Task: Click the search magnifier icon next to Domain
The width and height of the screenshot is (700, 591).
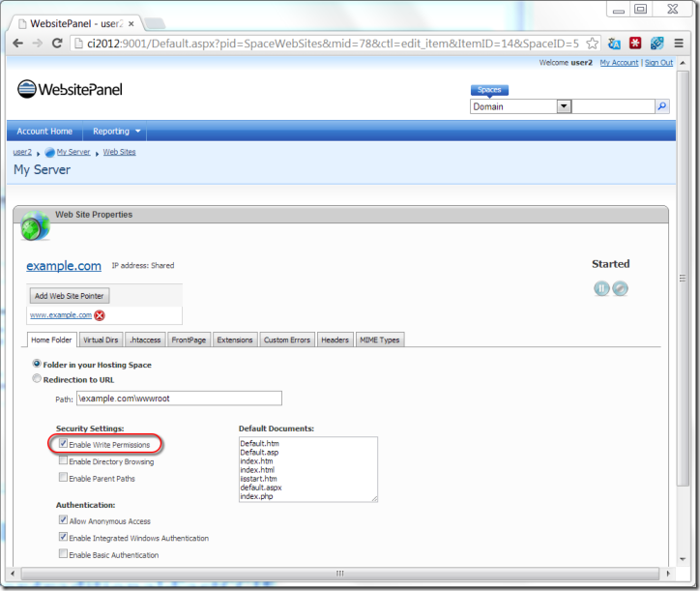Action: click(662, 106)
